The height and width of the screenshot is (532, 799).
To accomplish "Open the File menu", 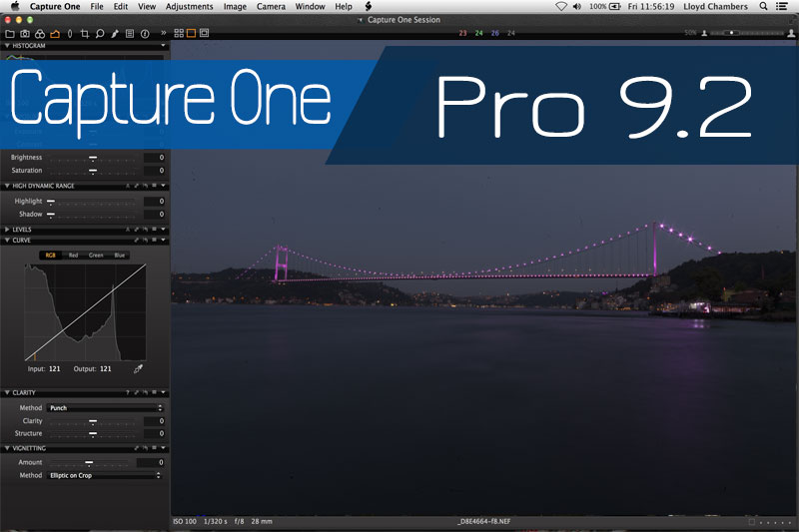I will point(97,6).
